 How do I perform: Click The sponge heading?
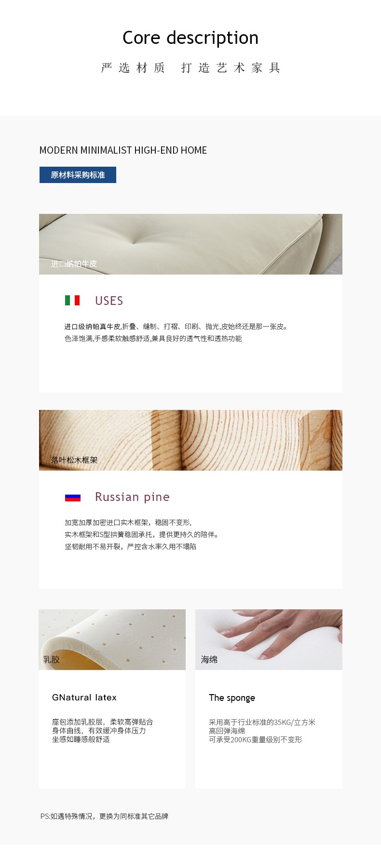click(232, 698)
